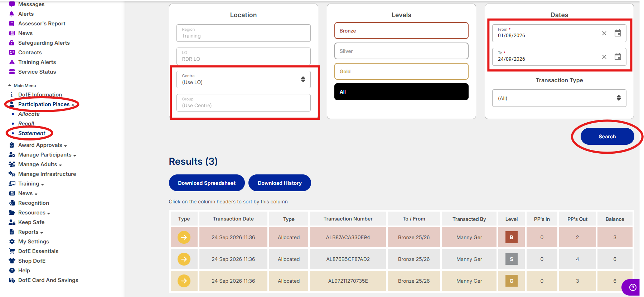Click the Shop DofE t-shirt icon
The width and height of the screenshot is (644, 297).
12,261
